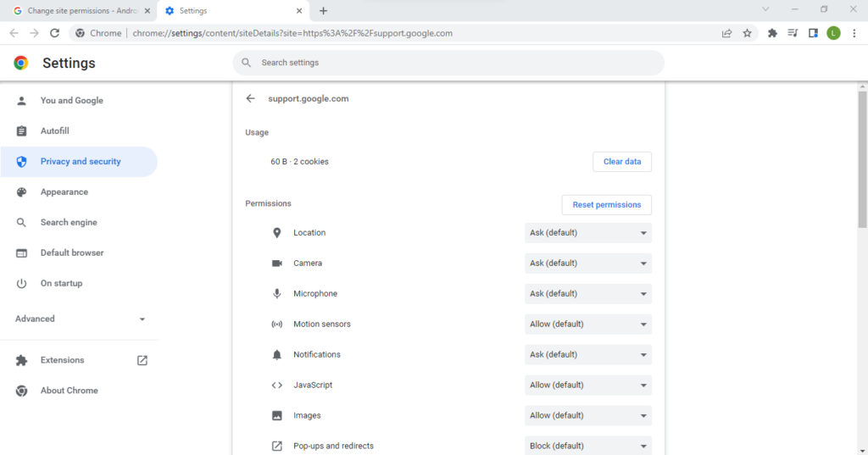This screenshot has width=868, height=455.
Task: Open the JavaScript permission dropdown
Action: click(x=587, y=385)
